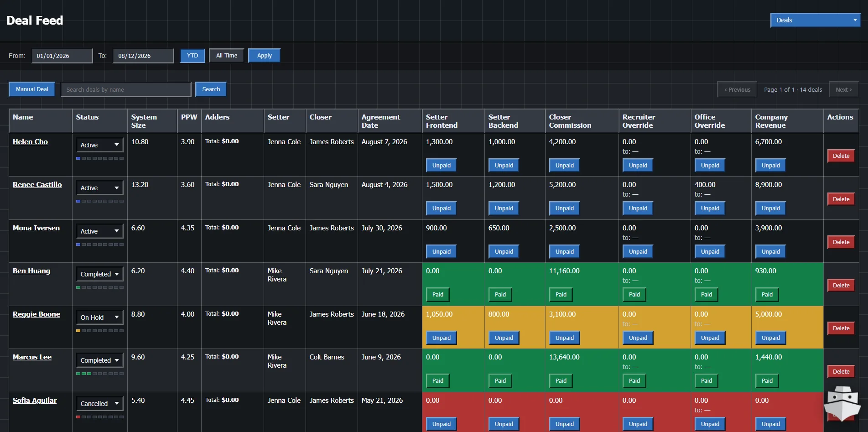
Task: Delete the Ben Huang deal
Action: (841, 286)
